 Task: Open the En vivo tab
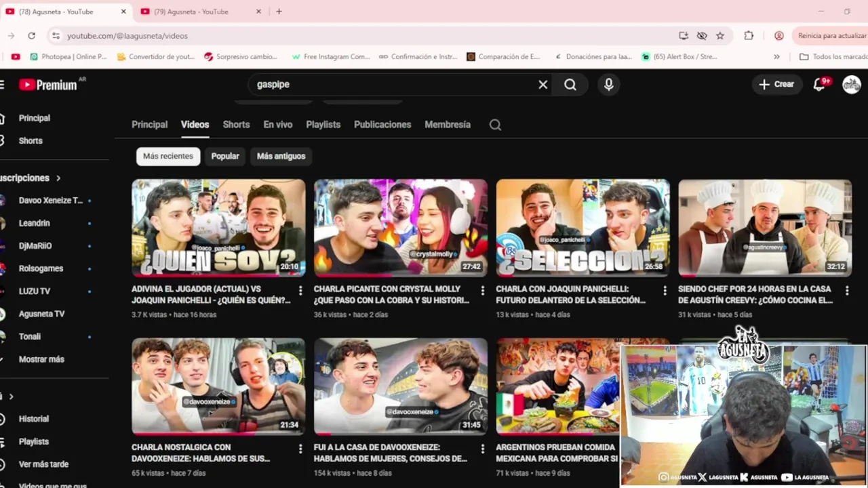[x=278, y=125]
